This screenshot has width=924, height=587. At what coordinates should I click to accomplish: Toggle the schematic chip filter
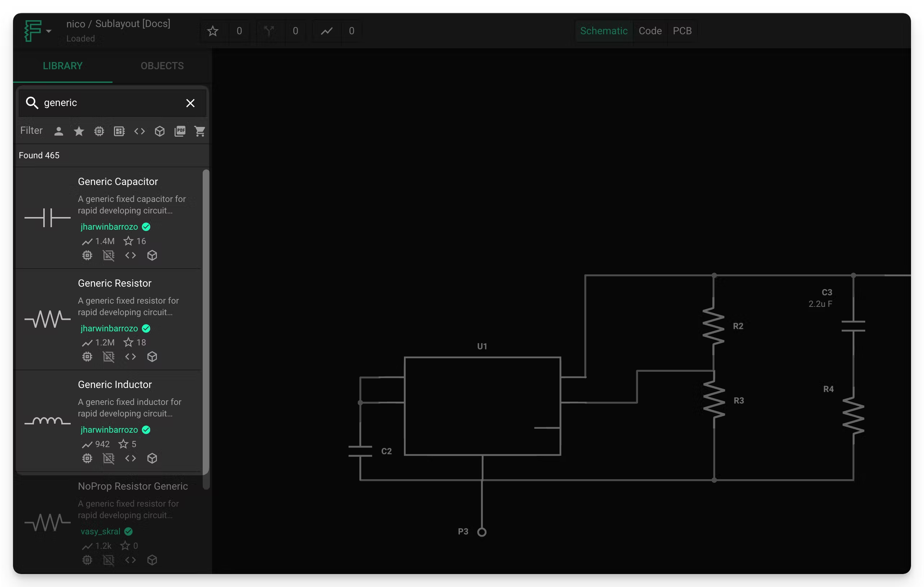(x=99, y=131)
